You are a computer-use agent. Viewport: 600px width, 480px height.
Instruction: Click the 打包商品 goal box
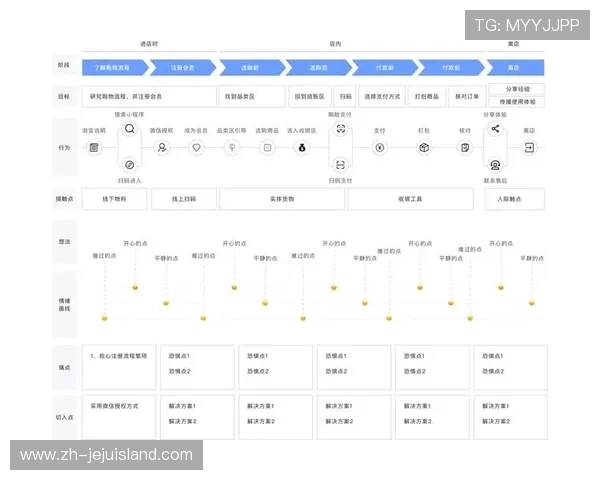point(427,96)
